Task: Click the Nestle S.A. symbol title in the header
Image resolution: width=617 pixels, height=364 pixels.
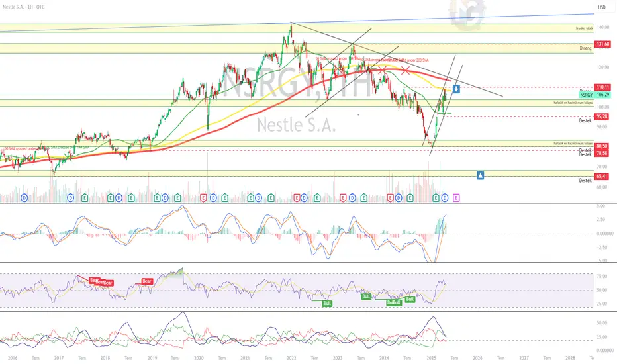Action: pyautogui.click(x=23, y=7)
